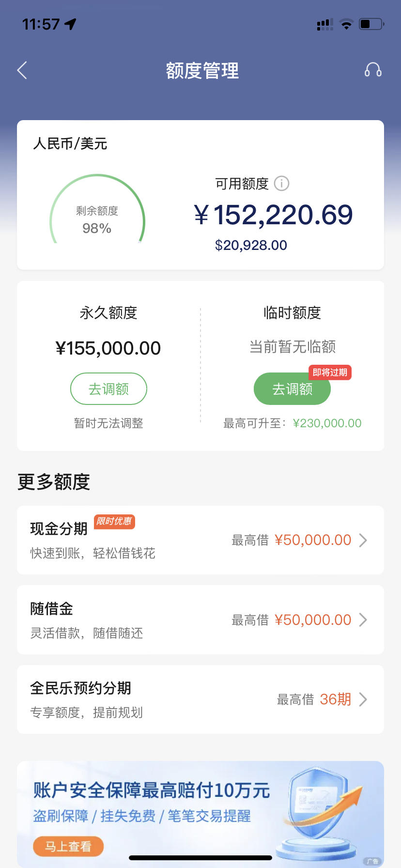Tap the Wi-Fi status icon
401x868 pixels.
pos(346,24)
